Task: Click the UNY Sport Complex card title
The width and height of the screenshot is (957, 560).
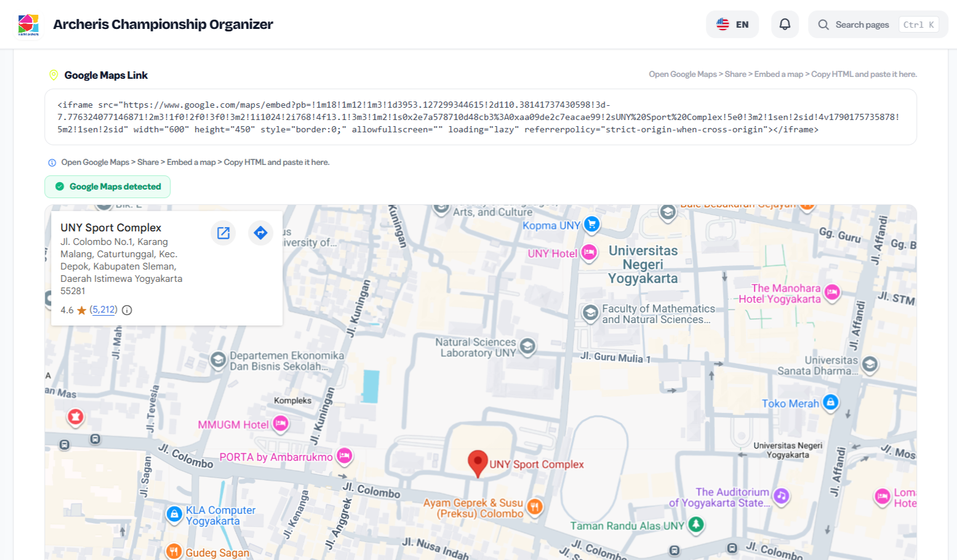Action: click(x=111, y=228)
